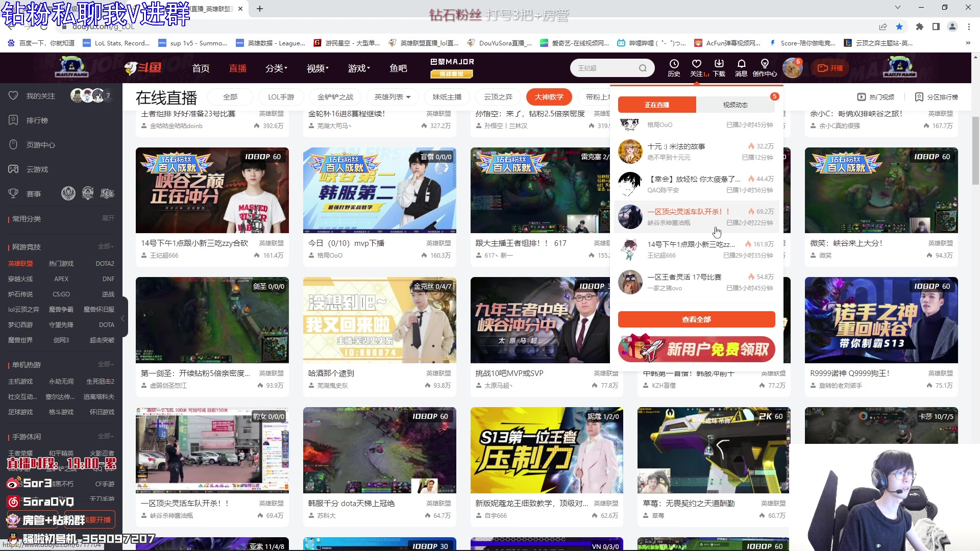Open the browser profile icon

click(x=952, y=27)
